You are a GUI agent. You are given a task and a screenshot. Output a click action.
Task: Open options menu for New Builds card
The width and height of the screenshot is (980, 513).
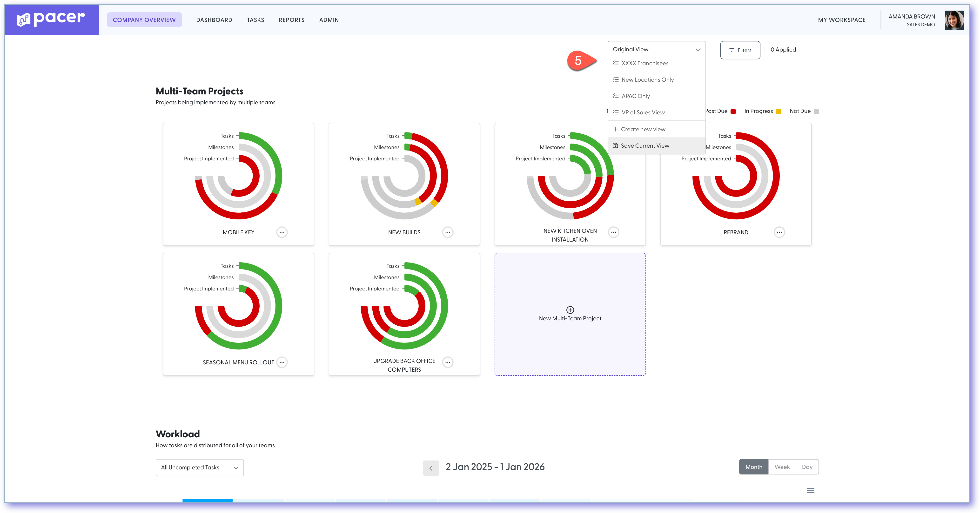(x=448, y=232)
